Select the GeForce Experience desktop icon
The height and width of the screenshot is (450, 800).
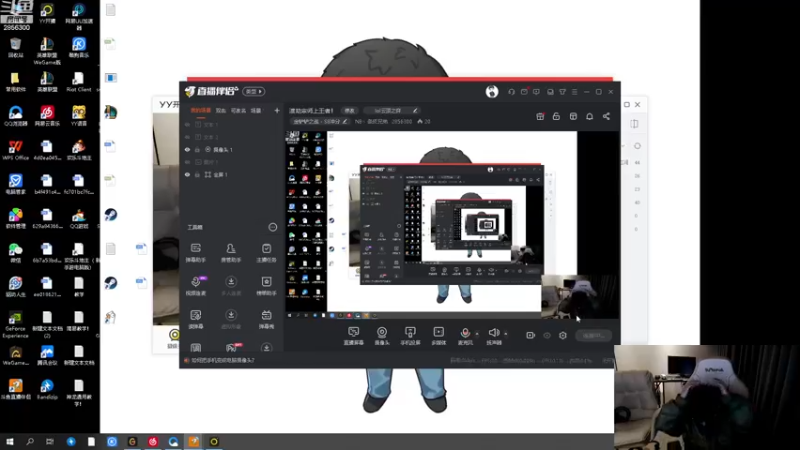[15, 324]
